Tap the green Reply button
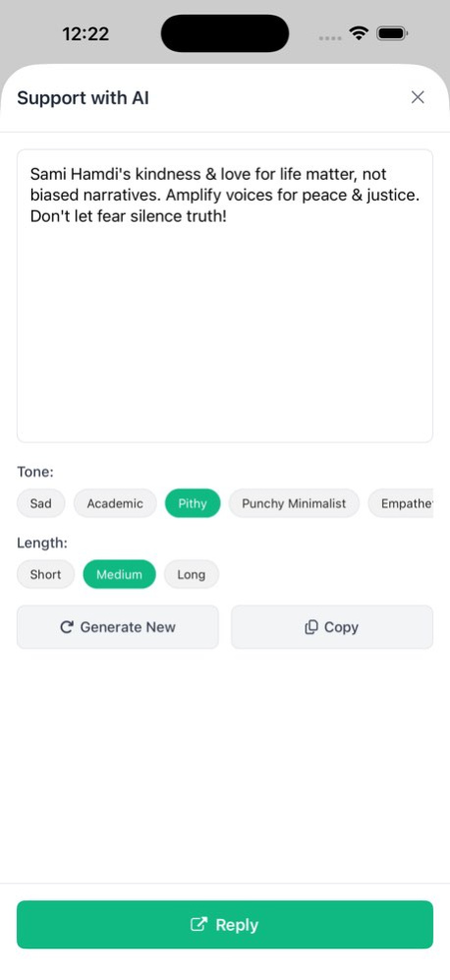The image size is (450, 980). click(225, 924)
